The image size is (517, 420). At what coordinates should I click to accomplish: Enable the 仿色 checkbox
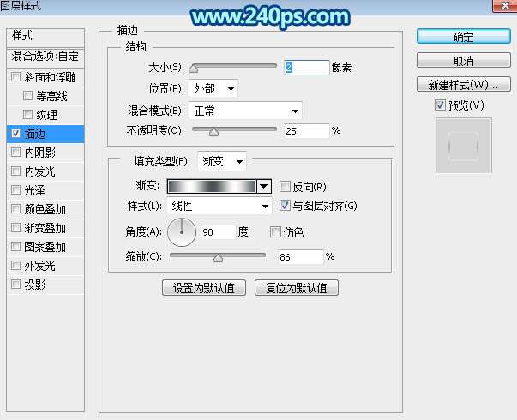tap(275, 232)
